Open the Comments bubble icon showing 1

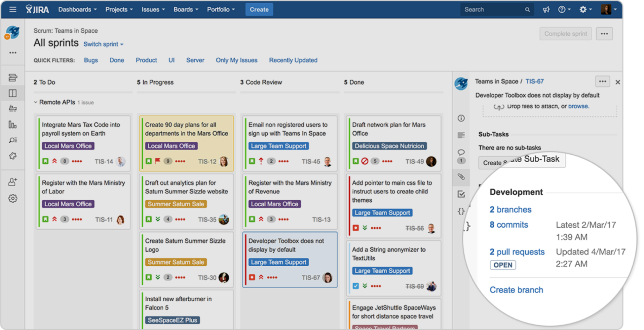(461, 152)
